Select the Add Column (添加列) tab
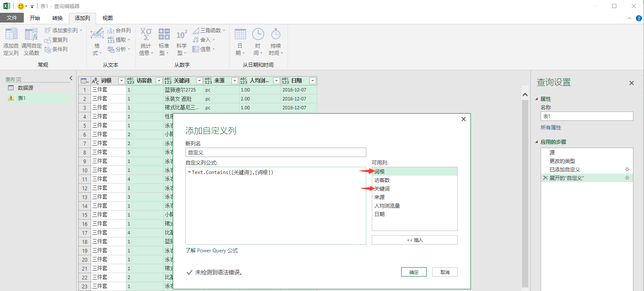 (x=83, y=18)
